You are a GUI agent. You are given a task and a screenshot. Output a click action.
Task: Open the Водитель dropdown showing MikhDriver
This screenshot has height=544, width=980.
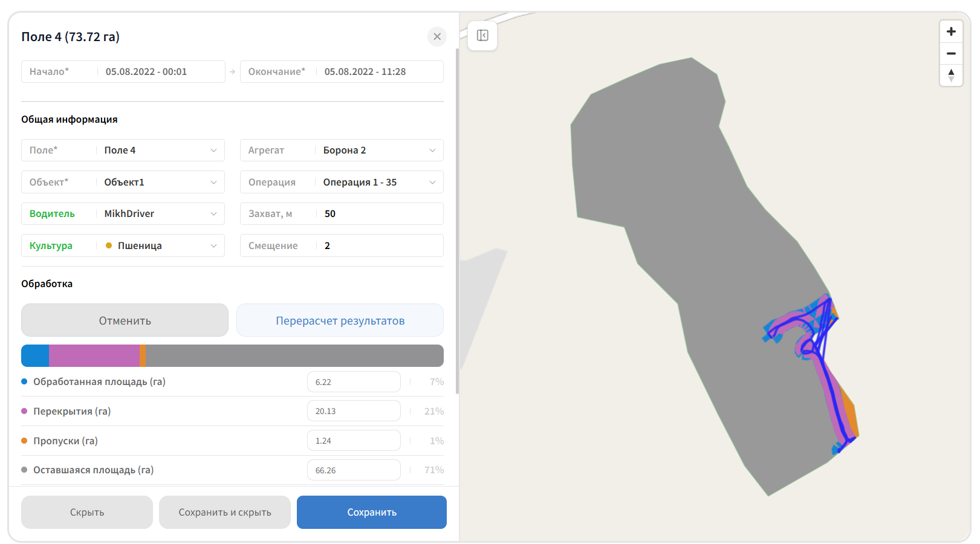(x=123, y=213)
